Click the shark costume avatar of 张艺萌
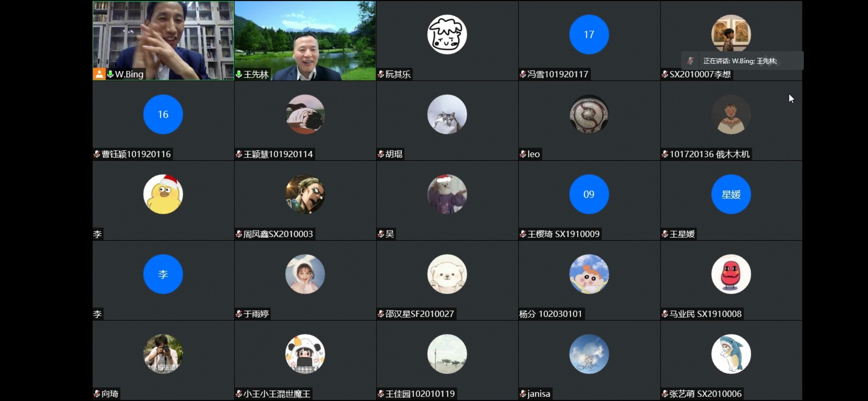The width and height of the screenshot is (868, 401). [731, 354]
